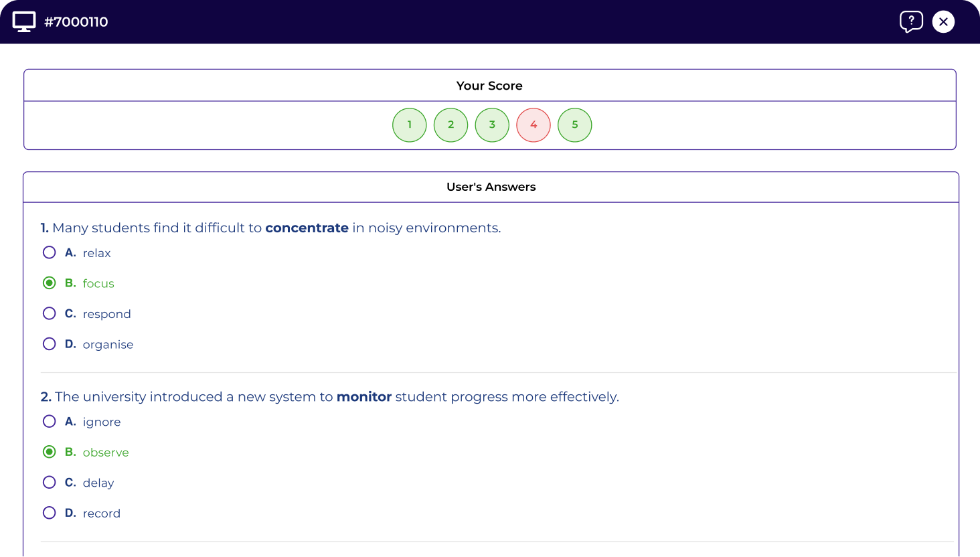Click the User's Answers heading
This screenshot has width=980, height=557.
[x=491, y=187]
